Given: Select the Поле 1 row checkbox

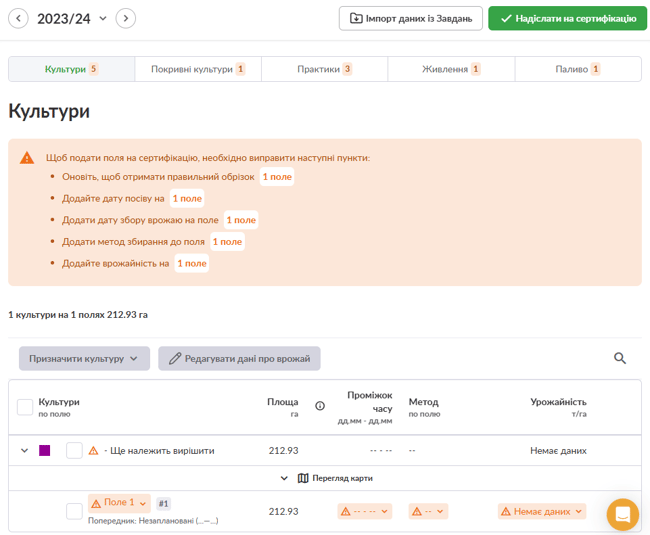Looking at the screenshot, I should click(74, 511).
